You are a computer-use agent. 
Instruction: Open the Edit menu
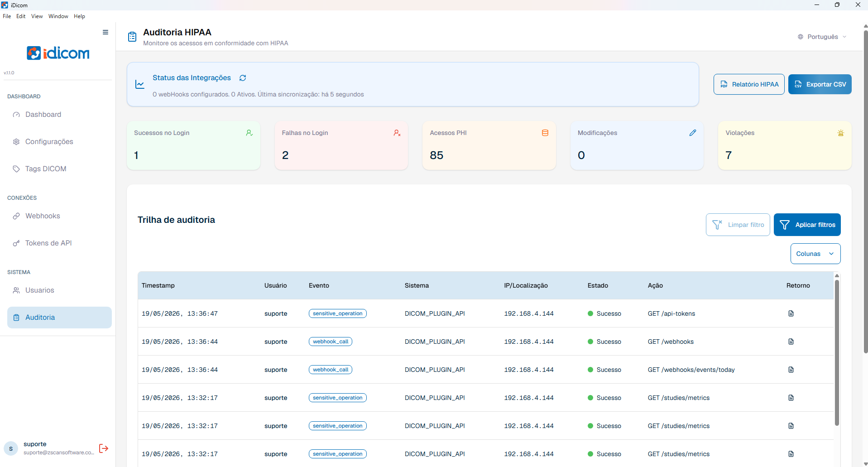[x=21, y=16]
